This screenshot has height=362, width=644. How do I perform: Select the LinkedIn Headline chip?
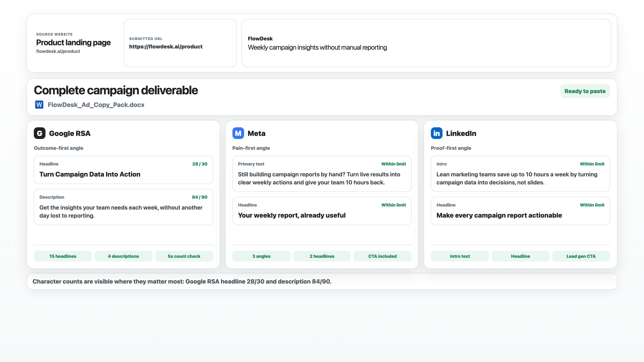520,256
